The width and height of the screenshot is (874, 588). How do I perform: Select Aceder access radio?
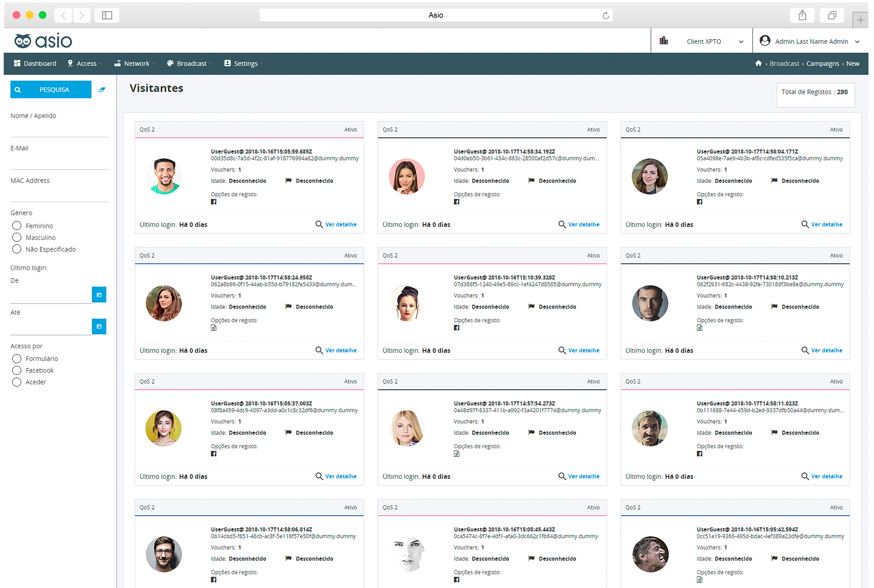[16, 382]
